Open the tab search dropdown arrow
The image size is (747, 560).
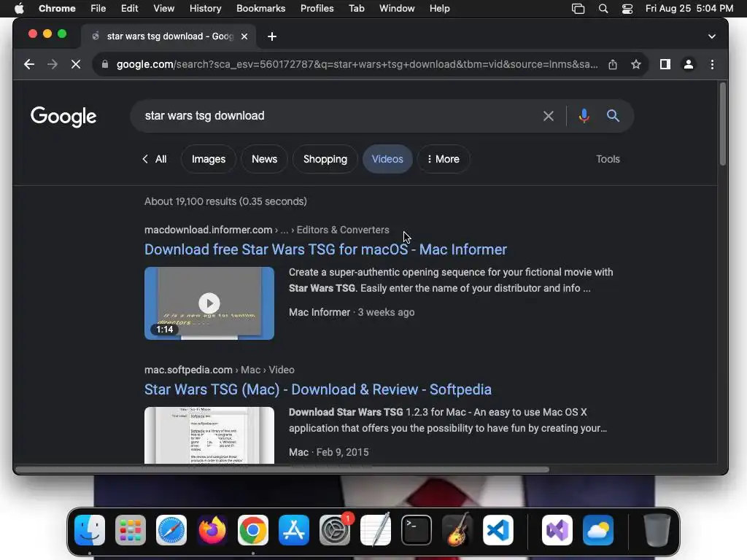point(712,36)
